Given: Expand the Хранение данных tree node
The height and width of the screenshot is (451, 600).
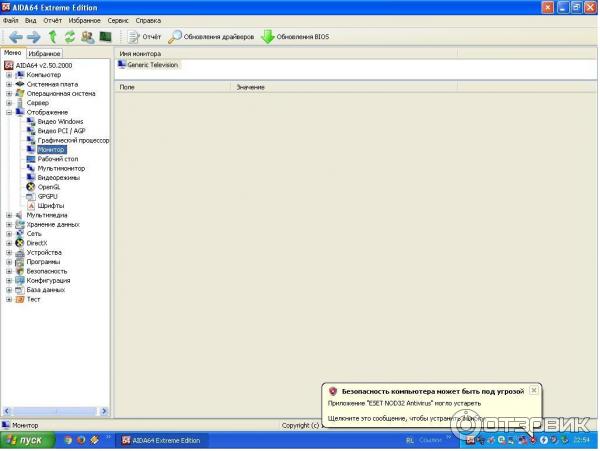Looking at the screenshot, I should [x=9, y=225].
